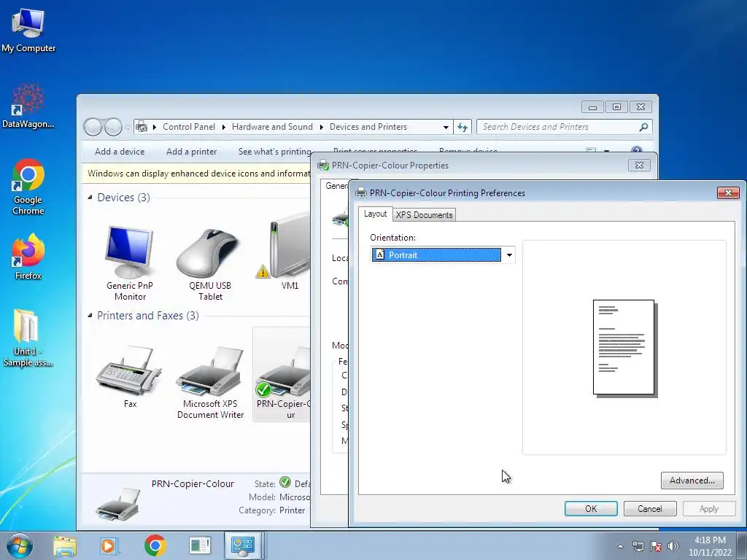
Task: Open the Action Center flag icon
Action: [x=656, y=546]
